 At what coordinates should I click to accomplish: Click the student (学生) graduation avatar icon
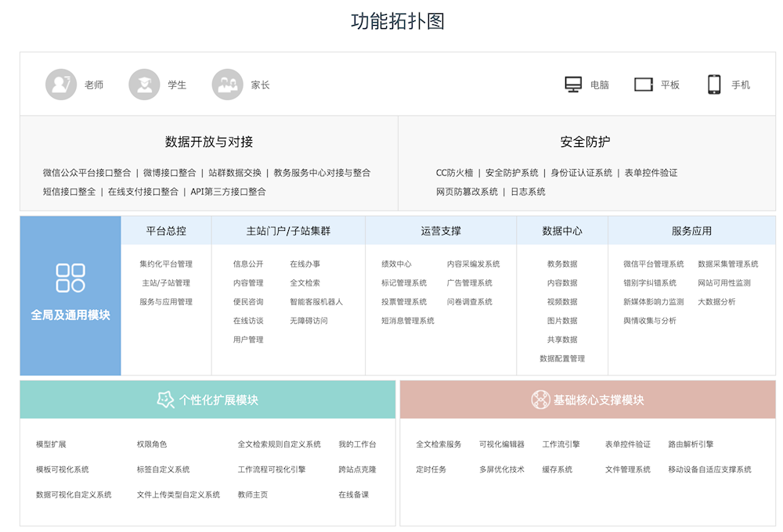tap(144, 84)
